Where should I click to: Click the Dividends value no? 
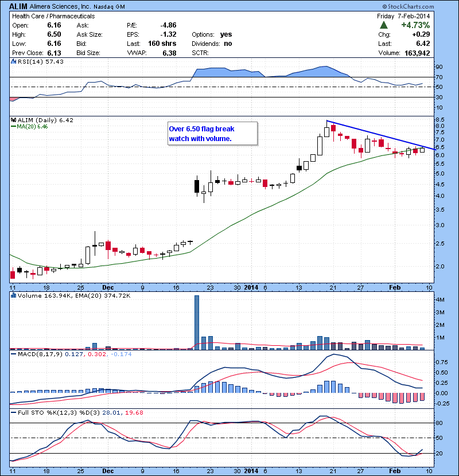pos(228,44)
